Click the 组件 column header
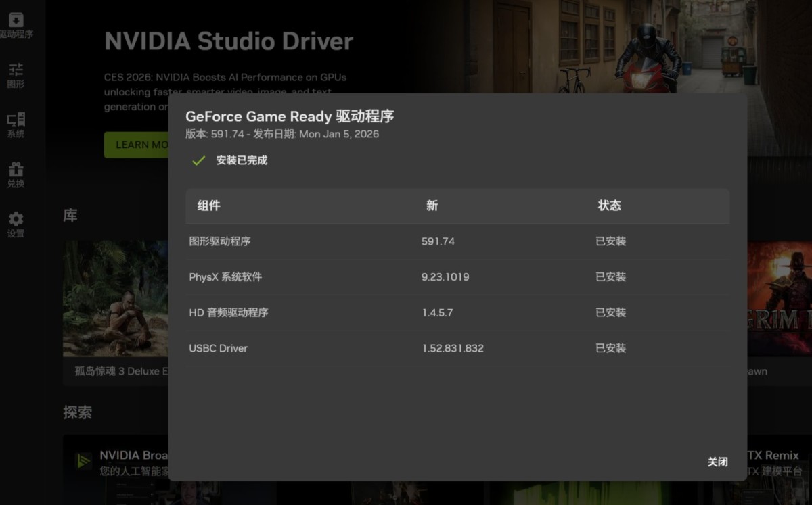Screen dimensions: 812x505 coord(208,206)
